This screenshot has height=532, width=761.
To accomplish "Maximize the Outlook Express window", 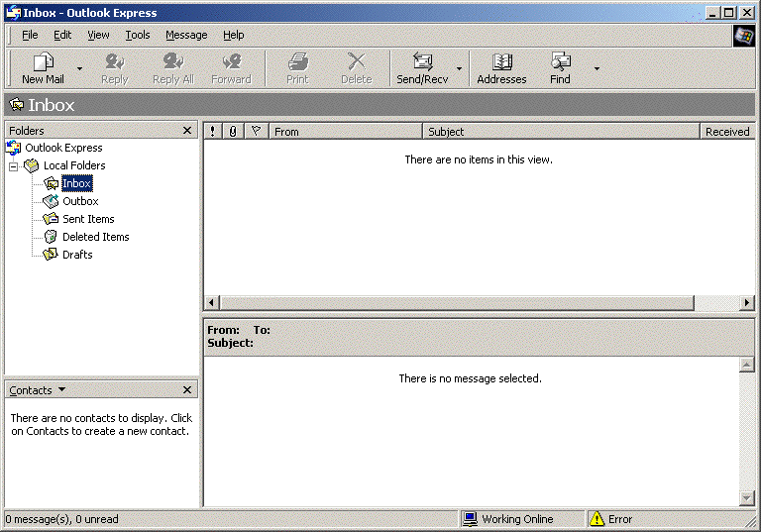I will pos(729,13).
